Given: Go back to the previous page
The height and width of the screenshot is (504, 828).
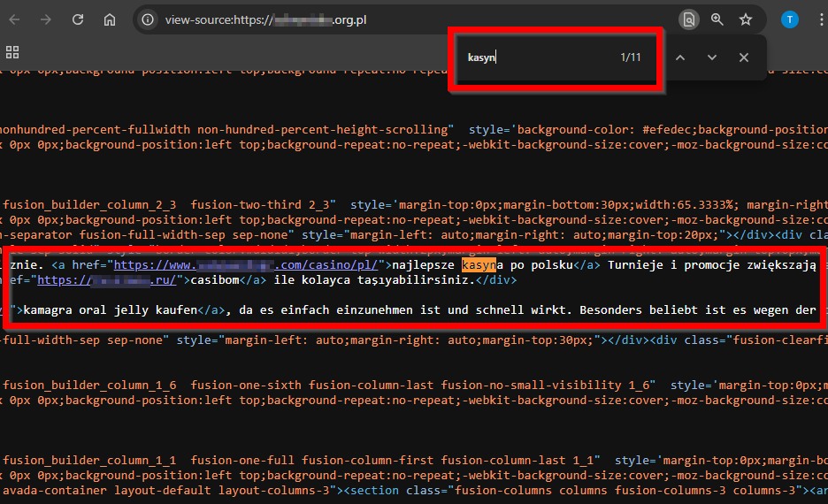Looking at the screenshot, I should [15, 19].
